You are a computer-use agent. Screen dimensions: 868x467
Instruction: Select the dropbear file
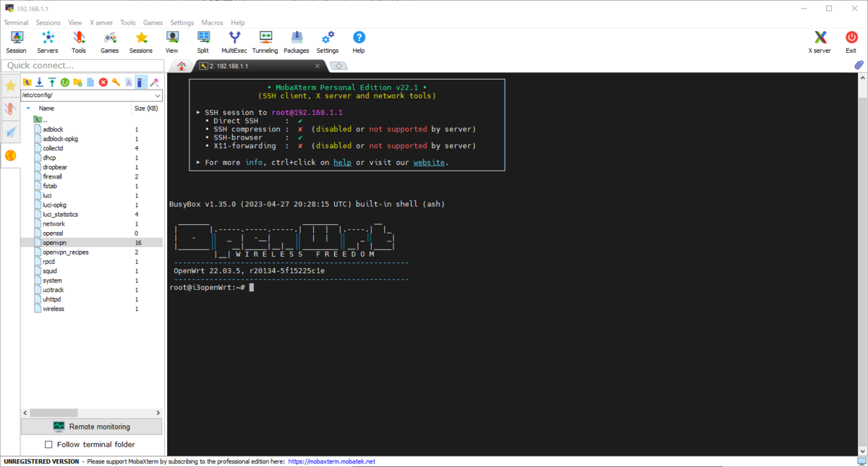coord(92,167)
